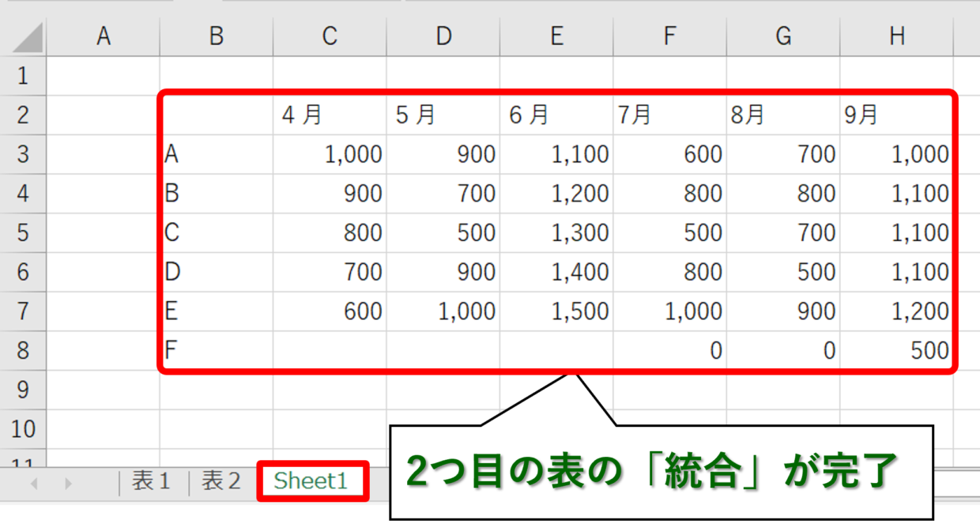Click cell E6 showing 1,400
The image size is (980, 524).
click(x=556, y=272)
